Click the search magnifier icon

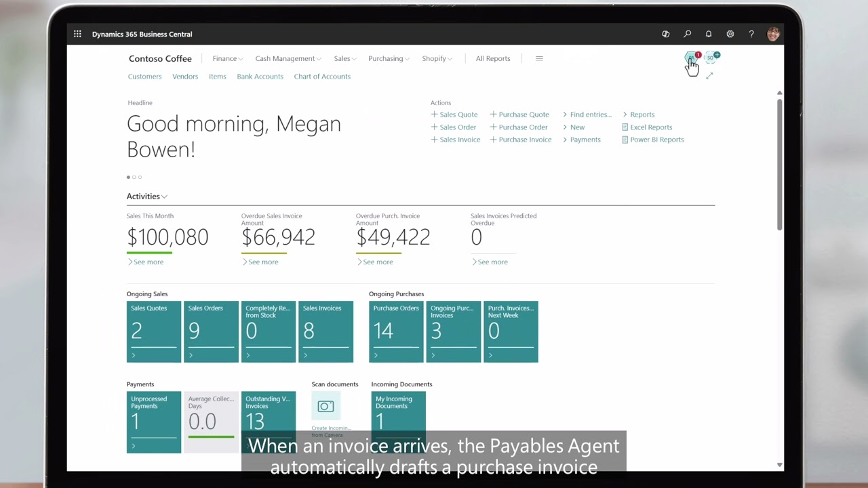pos(687,34)
